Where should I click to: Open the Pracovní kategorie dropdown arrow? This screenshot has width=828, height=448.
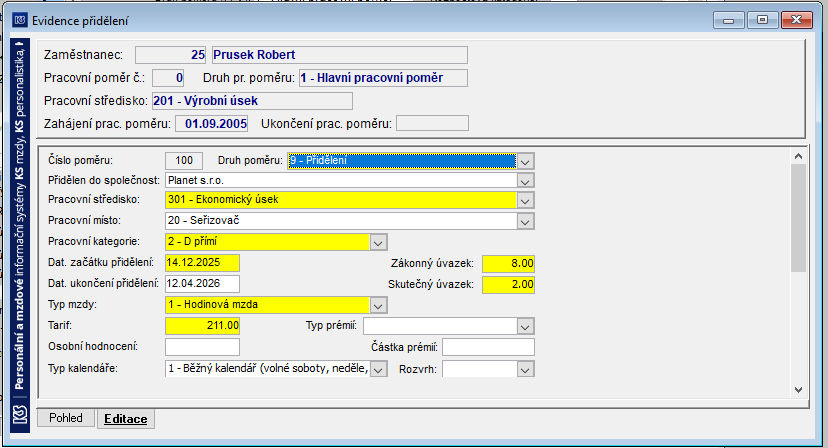[378, 242]
